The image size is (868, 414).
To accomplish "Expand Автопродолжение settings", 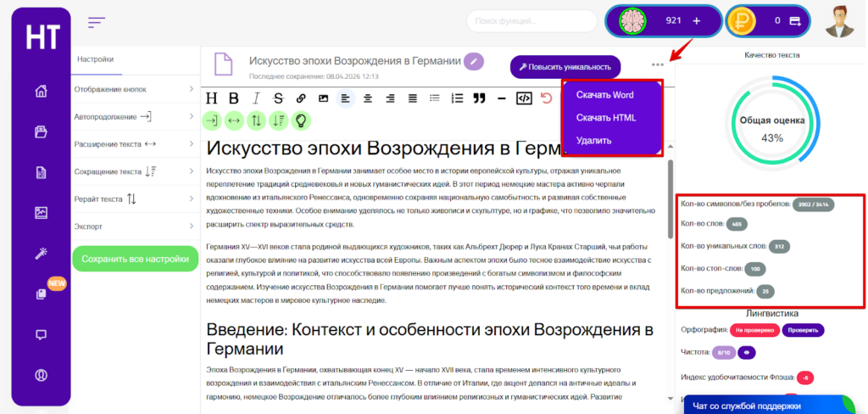I will (x=134, y=117).
